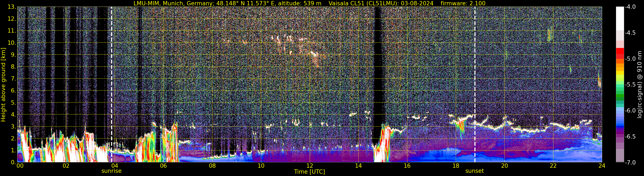Click the colorbar tick label '-5.0'
Screen dimensions: 644x176
click(630, 59)
